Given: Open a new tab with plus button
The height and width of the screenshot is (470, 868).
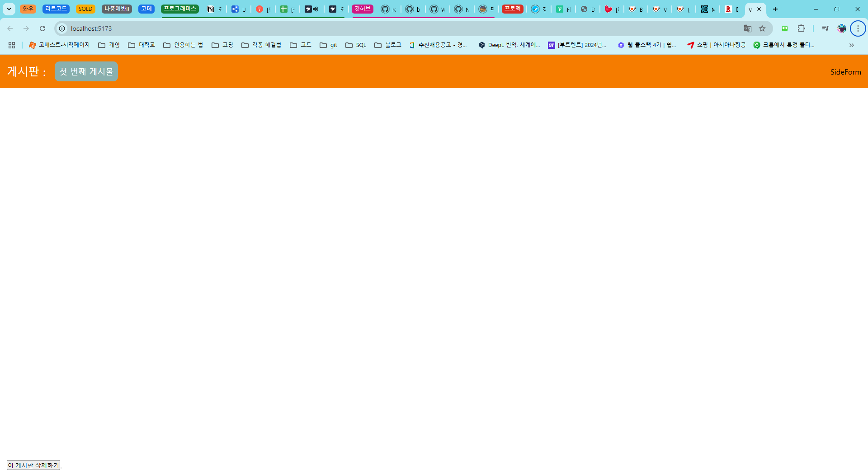Looking at the screenshot, I should (775, 9).
